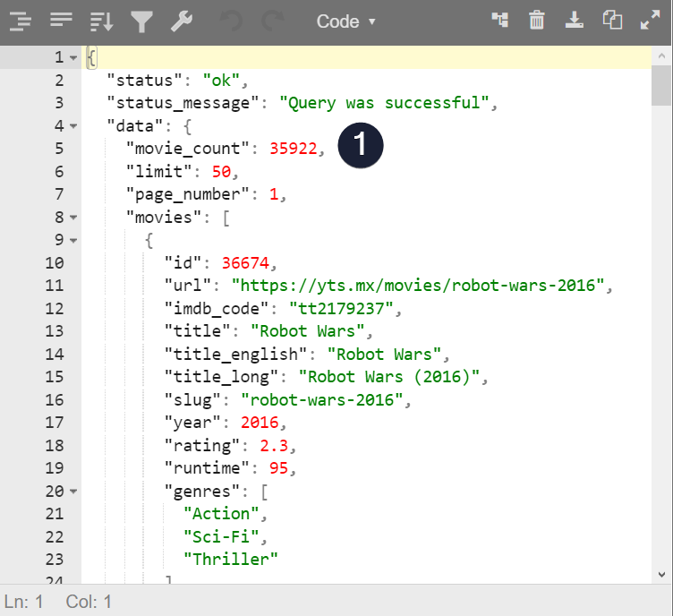Click the download/save icon
673x616 pixels.
pyautogui.click(x=575, y=21)
